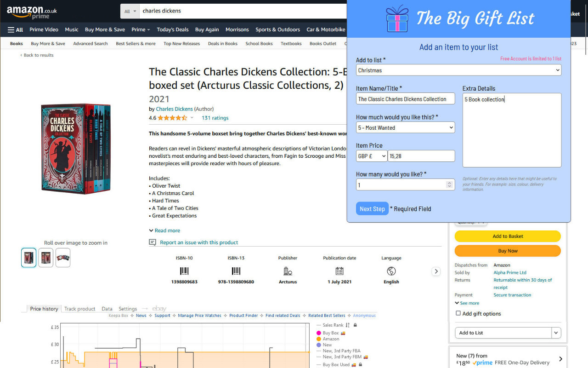
Task: Open the How much would you like this dropdown
Action: click(405, 127)
